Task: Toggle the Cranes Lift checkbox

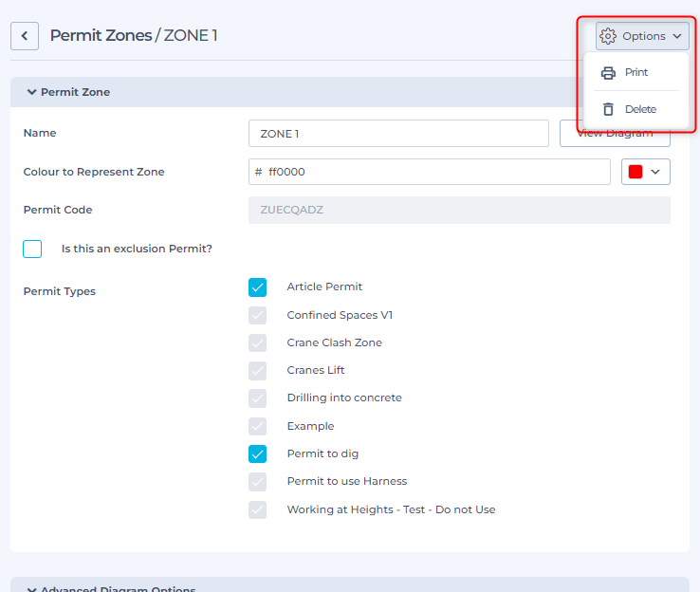Action: click(258, 370)
